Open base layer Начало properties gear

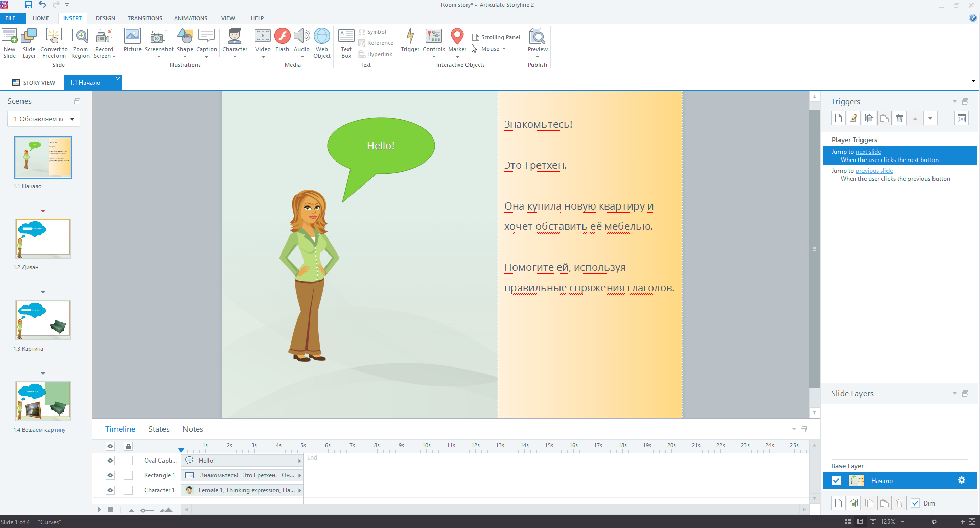(x=961, y=480)
